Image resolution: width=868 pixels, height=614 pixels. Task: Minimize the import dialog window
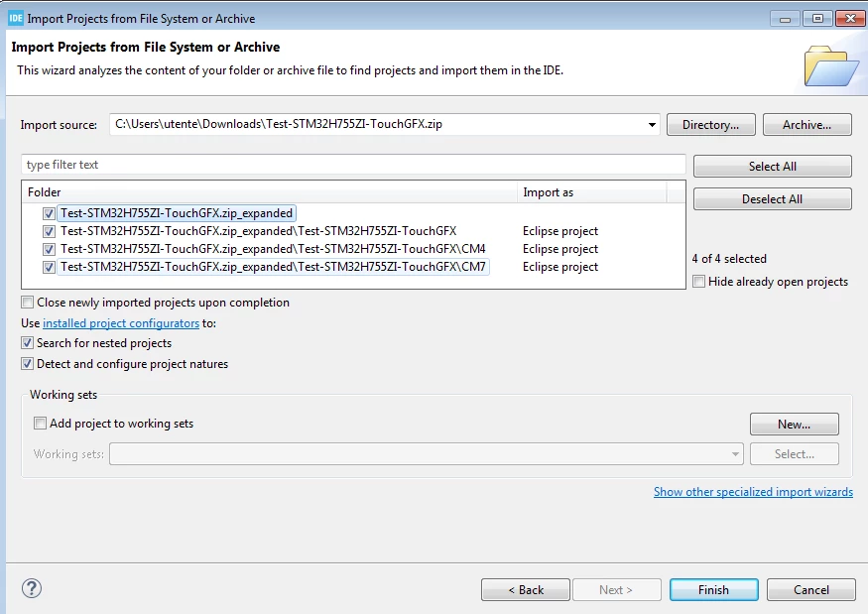[x=785, y=19]
